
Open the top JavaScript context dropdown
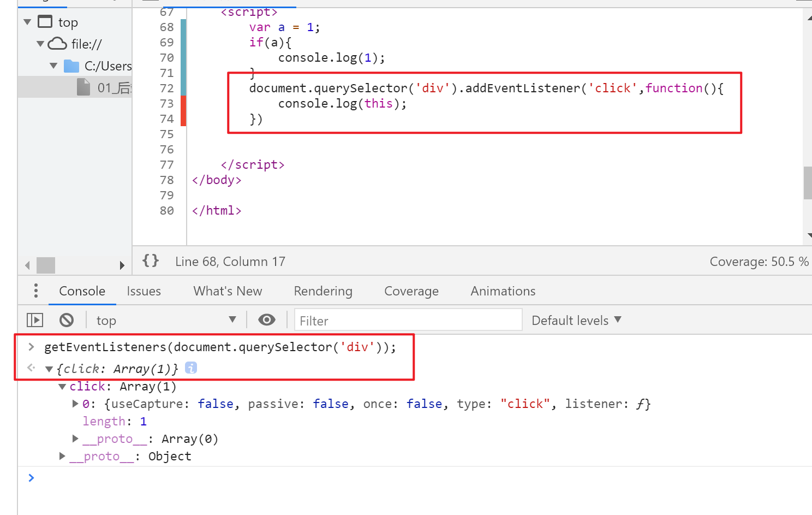pos(166,320)
